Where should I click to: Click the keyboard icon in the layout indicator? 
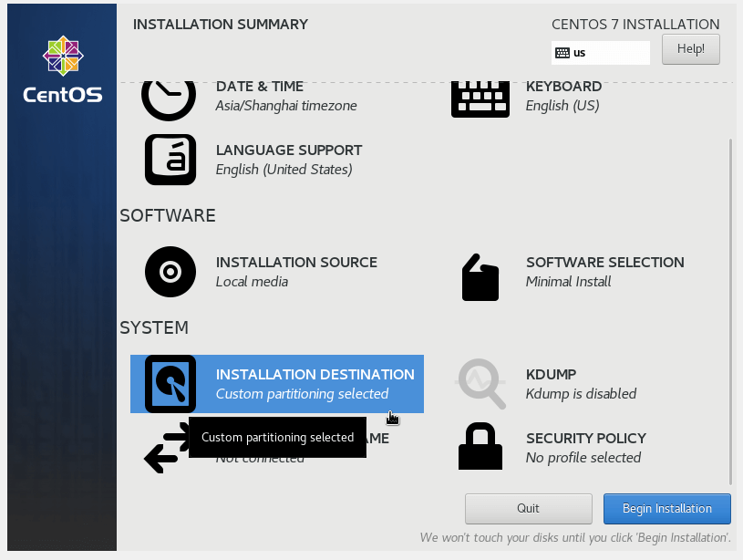562,53
